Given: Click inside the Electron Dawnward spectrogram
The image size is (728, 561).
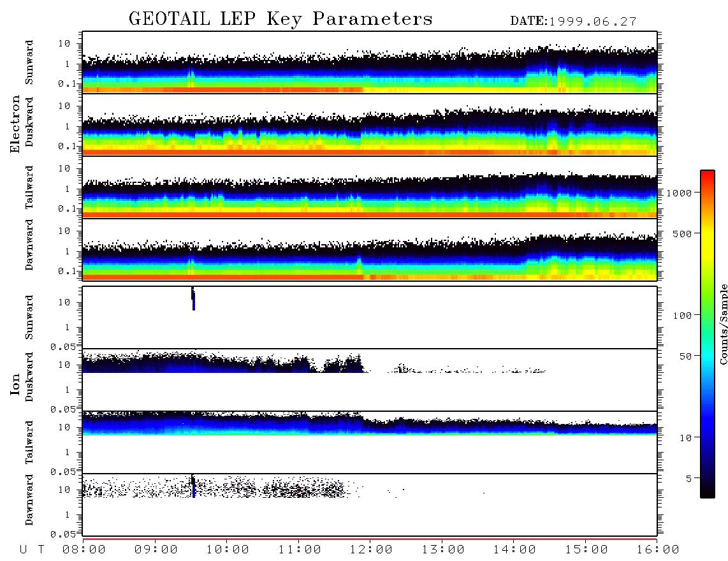Looking at the screenshot, I should [x=370, y=250].
